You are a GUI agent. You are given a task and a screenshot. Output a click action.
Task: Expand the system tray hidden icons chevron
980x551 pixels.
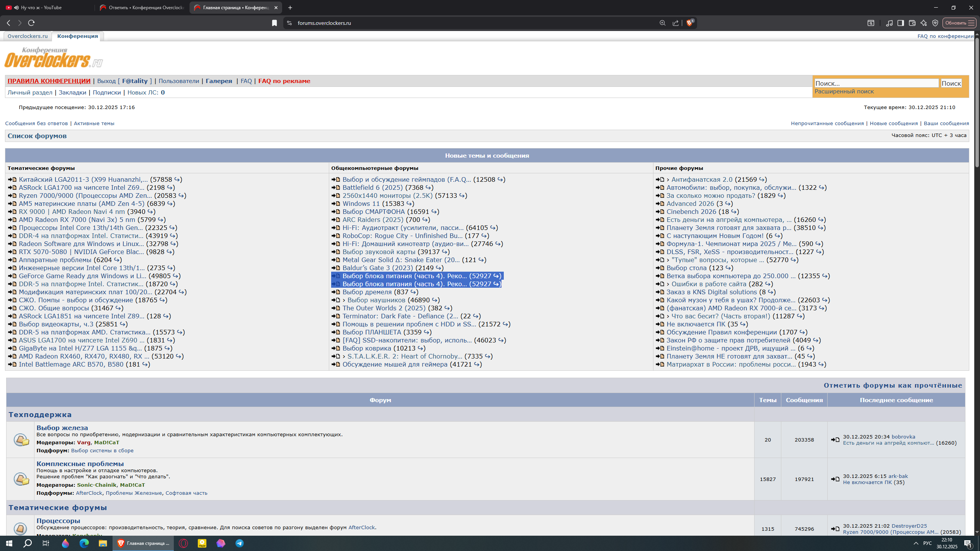[916, 543]
